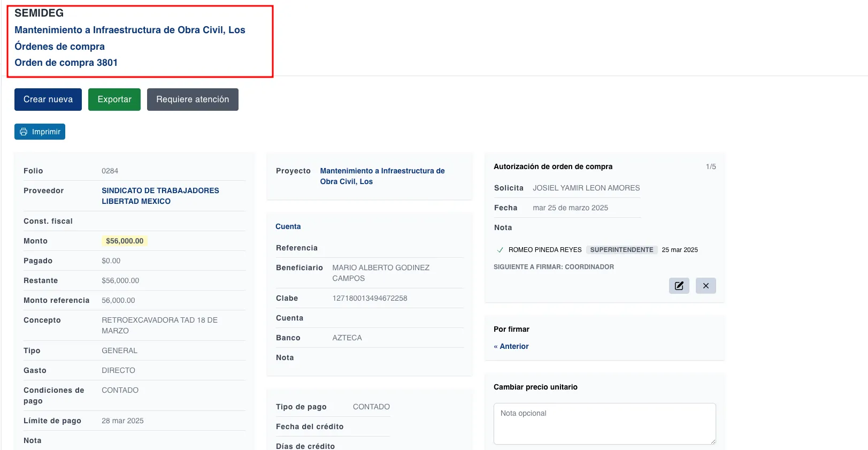Click the Cuenta heading link
The height and width of the screenshot is (450, 868).
click(x=288, y=226)
